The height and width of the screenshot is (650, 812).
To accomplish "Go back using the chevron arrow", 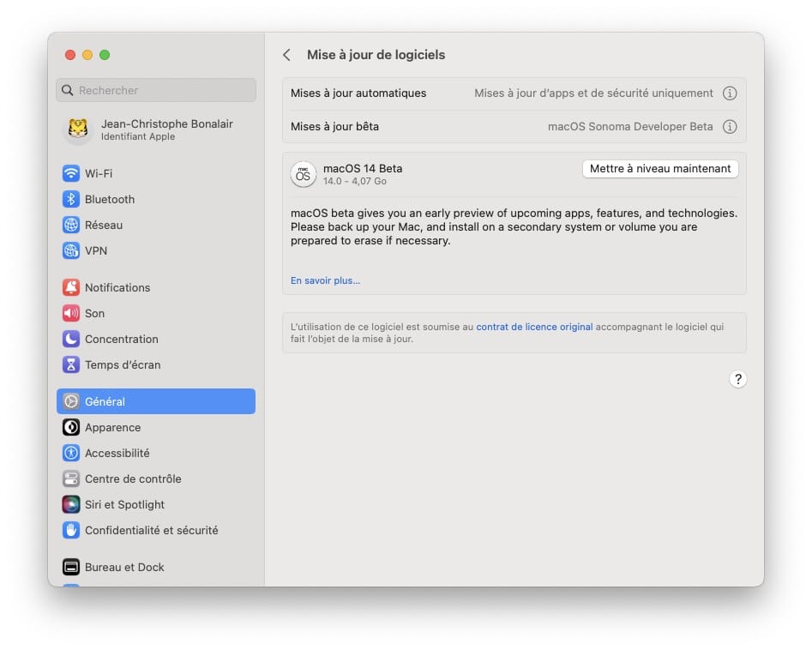I will coord(287,55).
